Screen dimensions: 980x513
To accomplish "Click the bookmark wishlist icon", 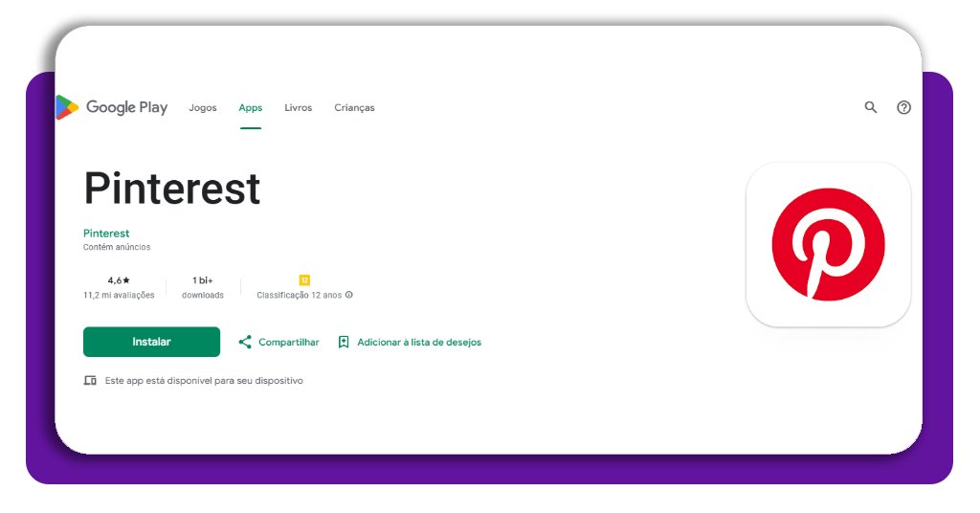I will click(344, 342).
